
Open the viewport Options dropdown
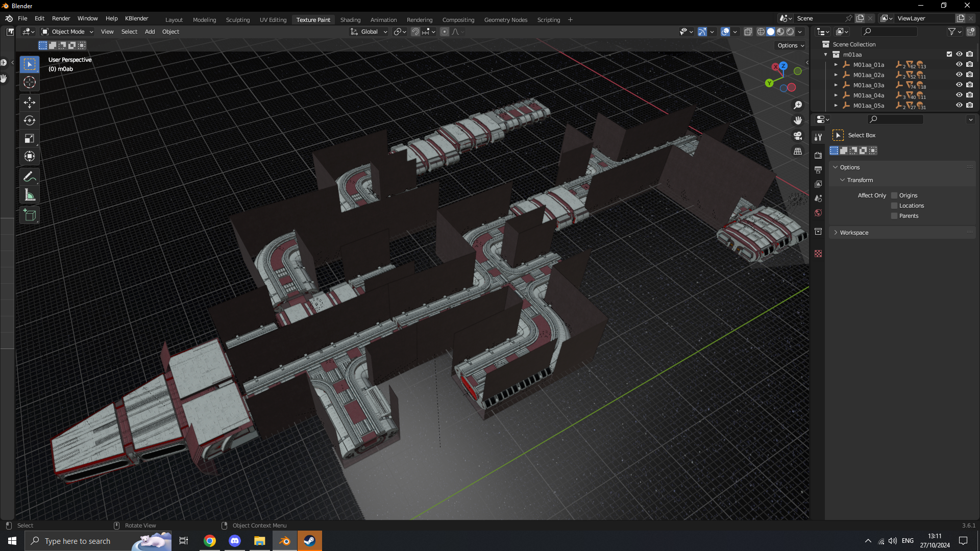pos(791,45)
